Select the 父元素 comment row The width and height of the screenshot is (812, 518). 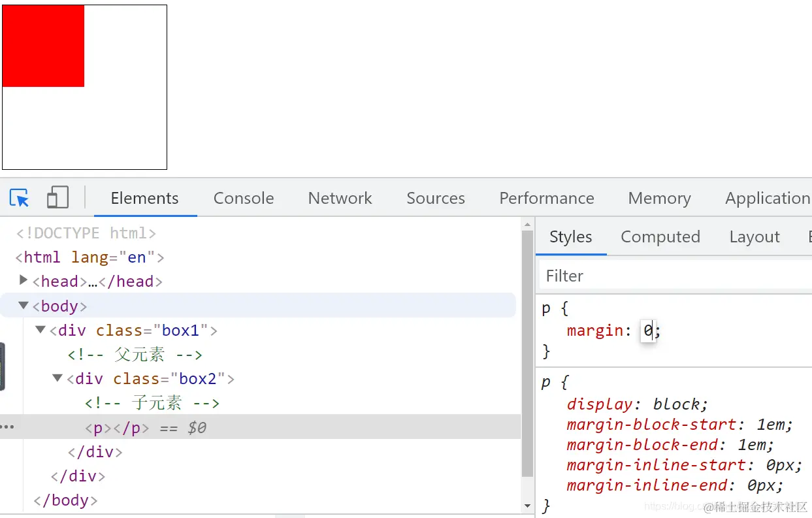click(x=135, y=355)
